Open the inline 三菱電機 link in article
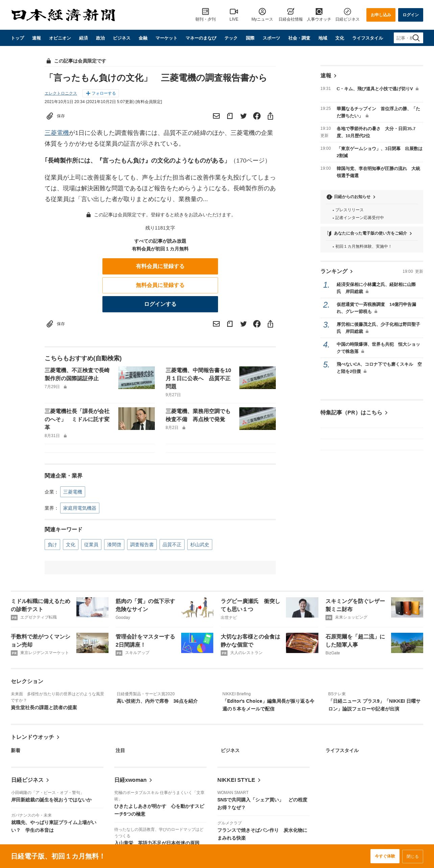The height and width of the screenshot is (868, 434). click(x=57, y=133)
